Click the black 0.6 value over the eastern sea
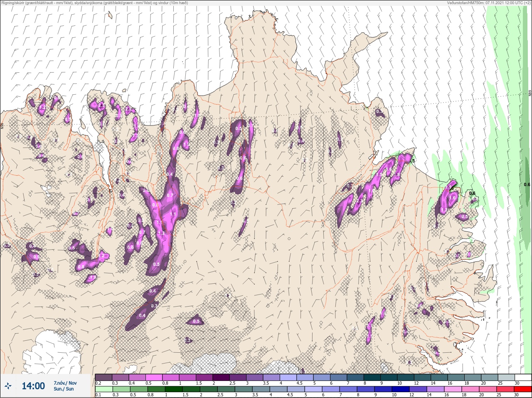This screenshot has height=398, width=532. (527, 184)
